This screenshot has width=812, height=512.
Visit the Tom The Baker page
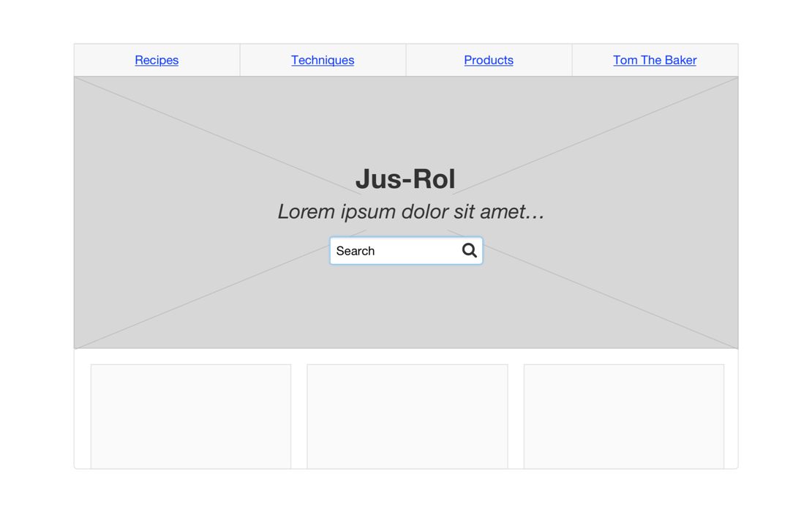[655, 60]
